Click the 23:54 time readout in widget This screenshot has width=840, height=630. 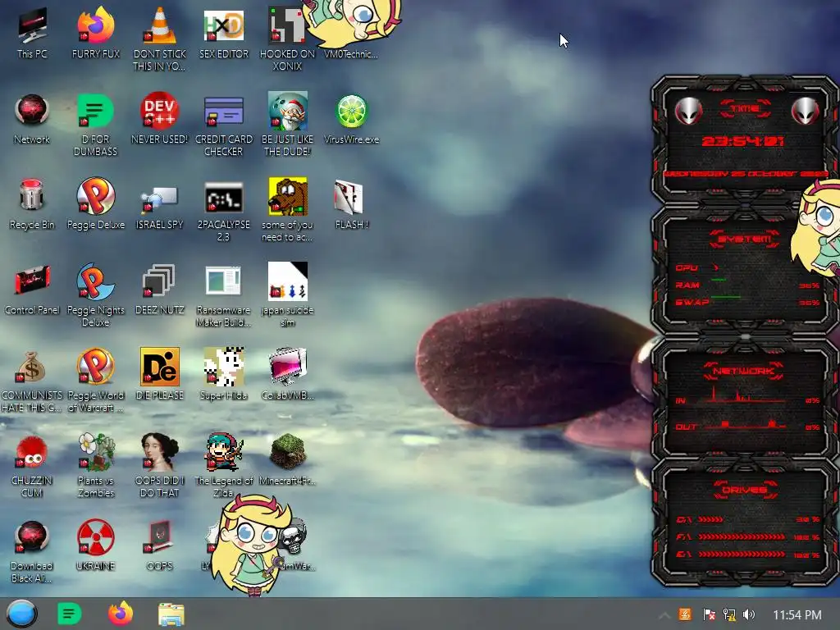[x=742, y=141]
